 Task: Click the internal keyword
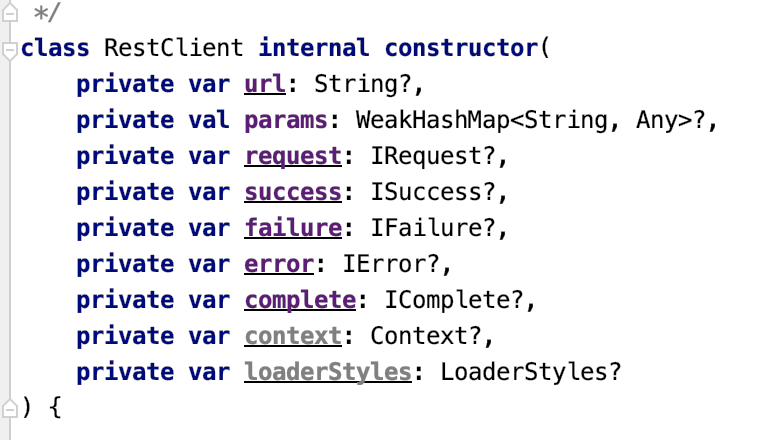314,48
